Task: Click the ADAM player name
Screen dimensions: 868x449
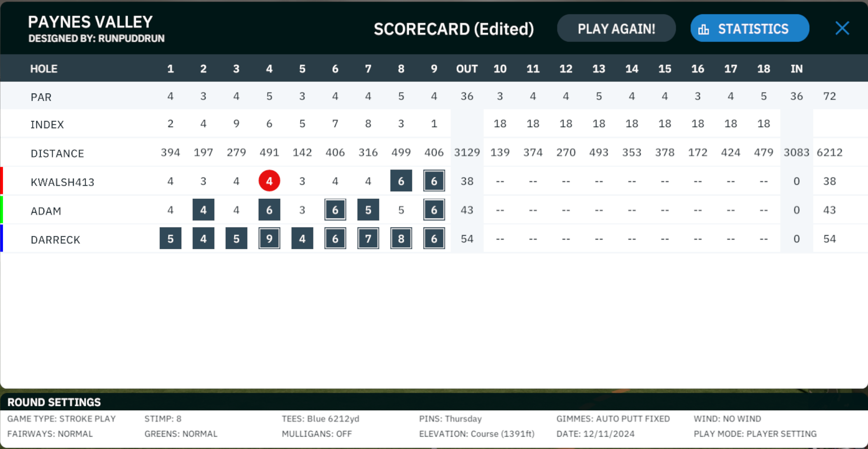Action: point(46,211)
